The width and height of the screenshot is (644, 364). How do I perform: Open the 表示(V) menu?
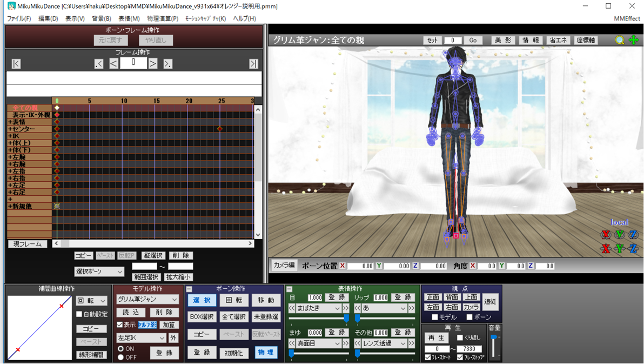tap(75, 18)
